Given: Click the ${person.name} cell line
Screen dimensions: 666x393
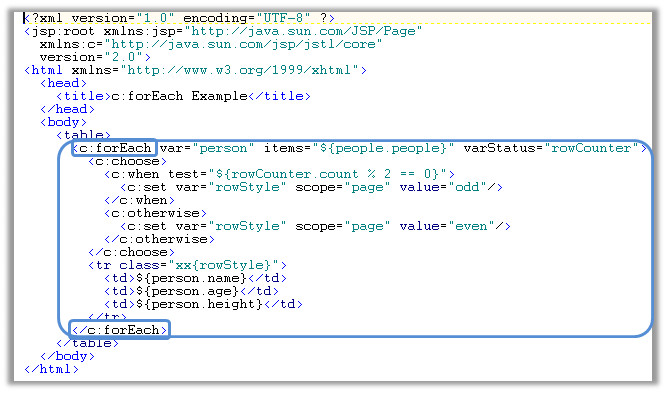Looking at the screenshot, I should (x=195, y=278).
